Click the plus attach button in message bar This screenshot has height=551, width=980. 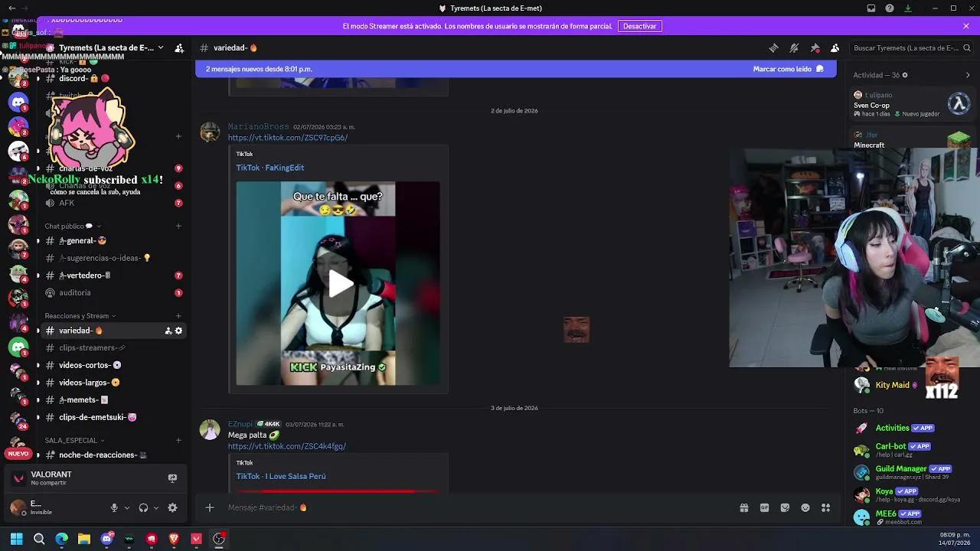(209, 507)
